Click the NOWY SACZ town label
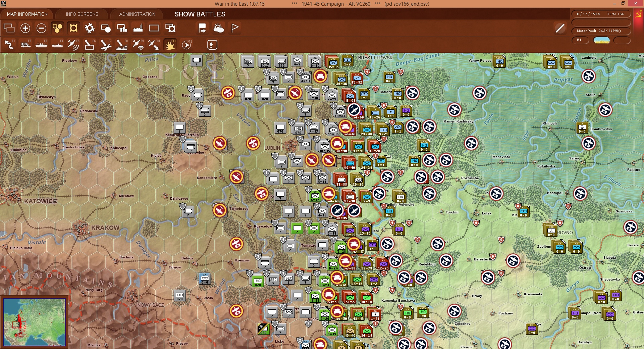The height and width of the screenshot is (349, 644). point(151,305)
